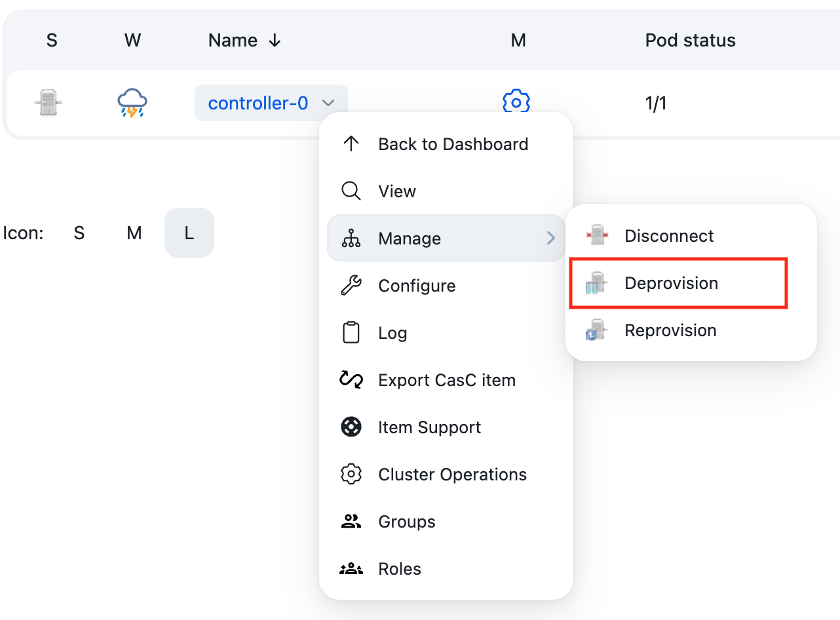The width and height of the screenshot is (840, 620).
Task: Select Item Support menu entry
Action: [x=446, y=427]
